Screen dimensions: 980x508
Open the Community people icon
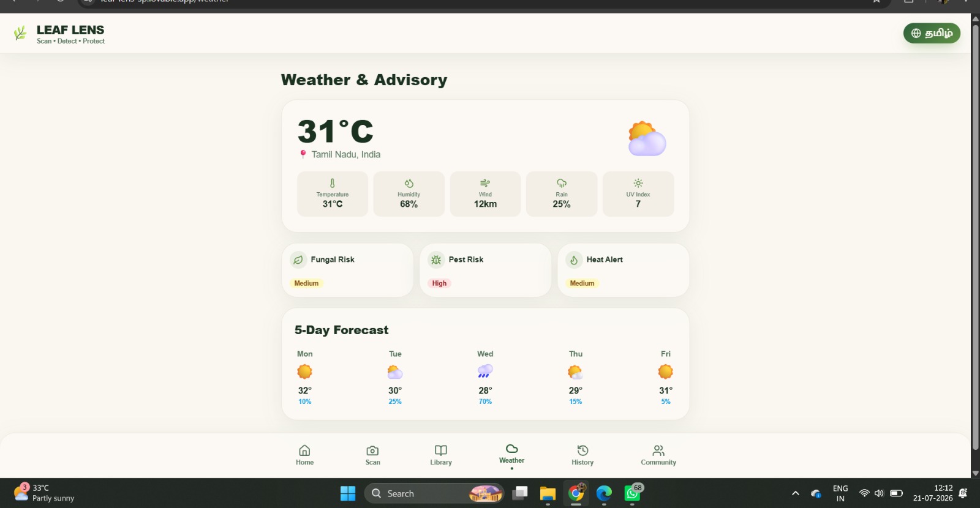coord(658,450)
